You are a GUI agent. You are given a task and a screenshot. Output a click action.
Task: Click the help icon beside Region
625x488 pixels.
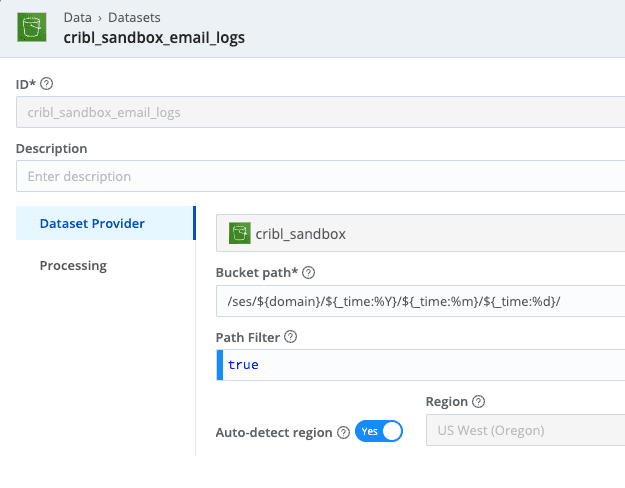479,402
